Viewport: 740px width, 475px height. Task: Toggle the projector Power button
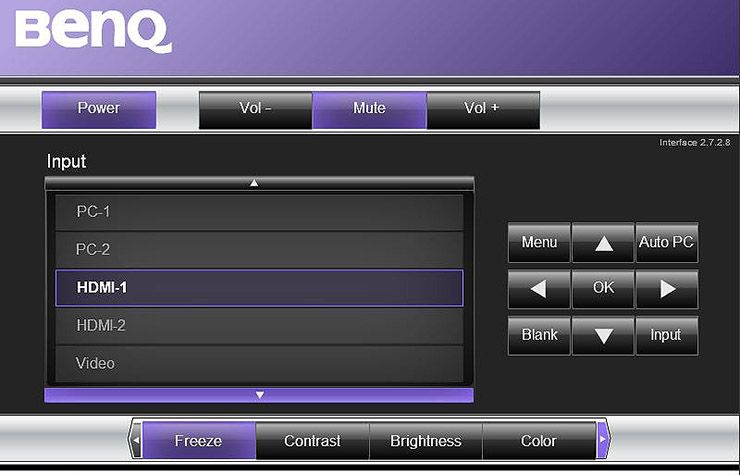pos(99,109)
